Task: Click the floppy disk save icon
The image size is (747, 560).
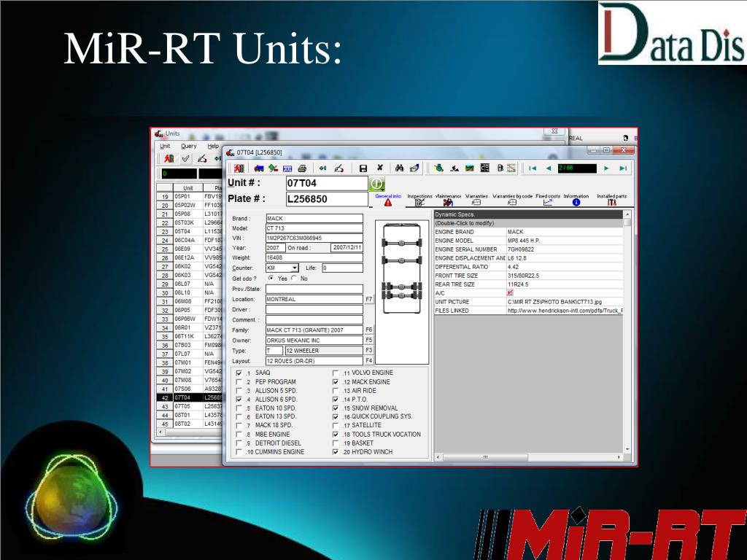Action: pos(363,168)
